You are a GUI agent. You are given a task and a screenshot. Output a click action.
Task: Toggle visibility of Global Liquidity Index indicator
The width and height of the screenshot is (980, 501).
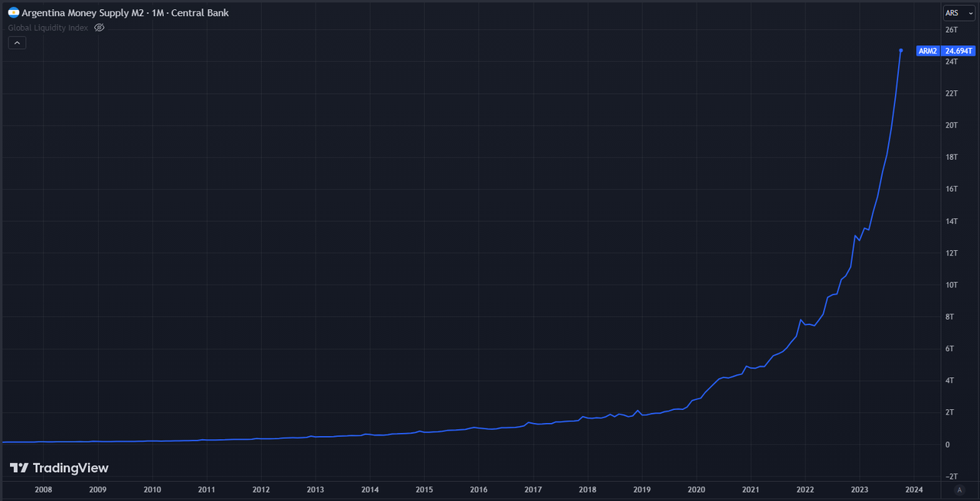99,28
